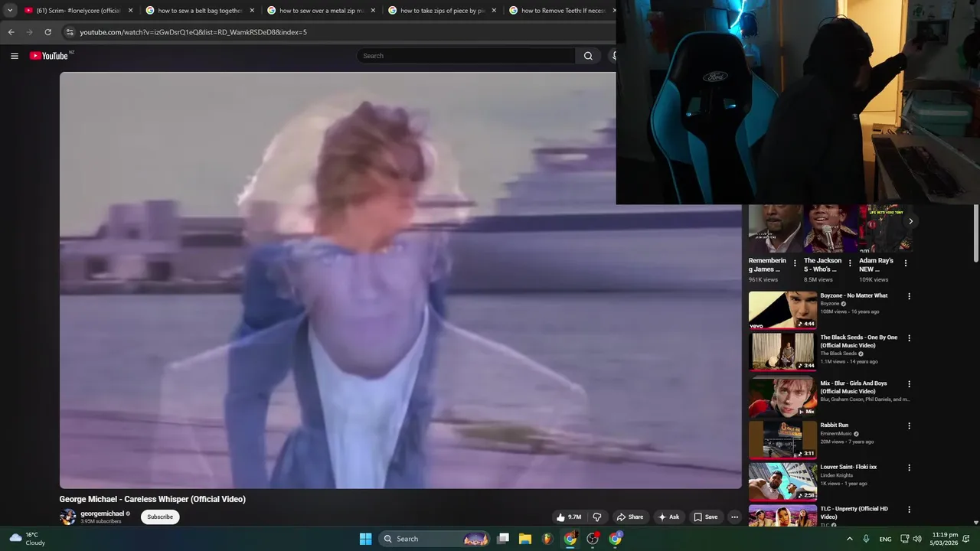Screen dimensions: 980x551
Task: Open options menu for Rabbit Run video
Action: [x=910, y=425]
